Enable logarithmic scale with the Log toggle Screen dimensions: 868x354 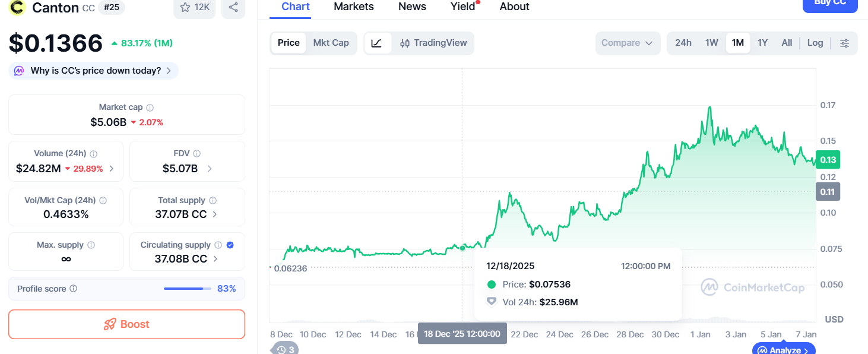click(815, 43)
